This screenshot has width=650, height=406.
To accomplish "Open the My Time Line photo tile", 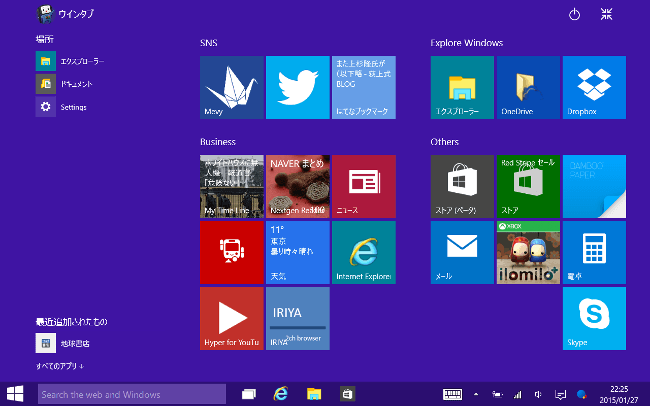I will (x=232, y=187).
